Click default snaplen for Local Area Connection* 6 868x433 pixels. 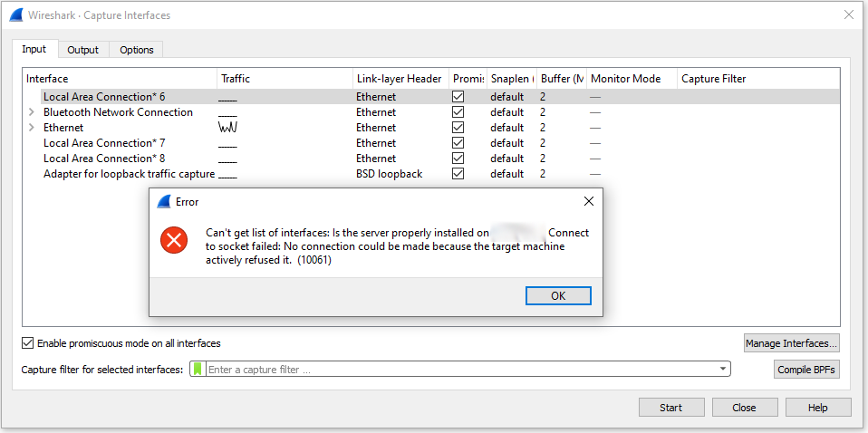506,97
